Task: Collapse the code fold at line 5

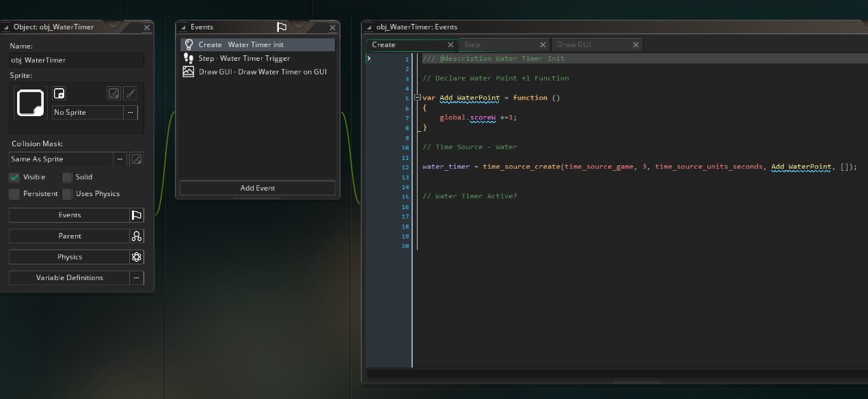Action: 417,98
